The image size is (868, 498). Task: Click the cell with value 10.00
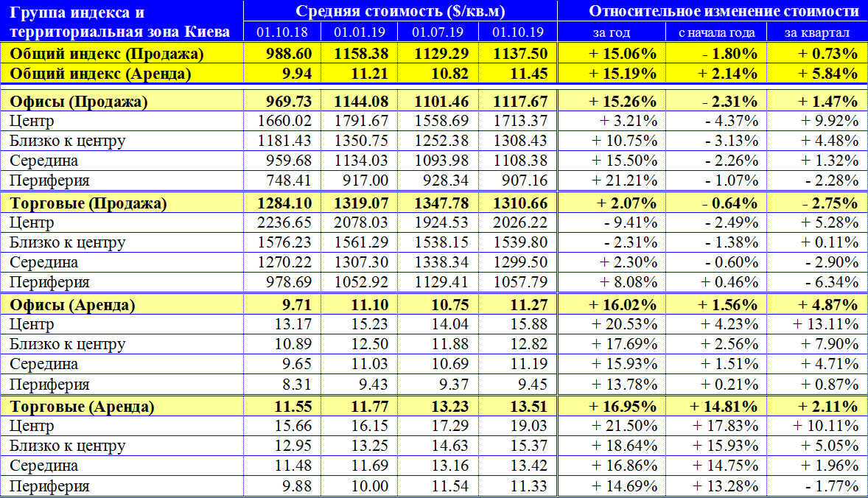370,486
